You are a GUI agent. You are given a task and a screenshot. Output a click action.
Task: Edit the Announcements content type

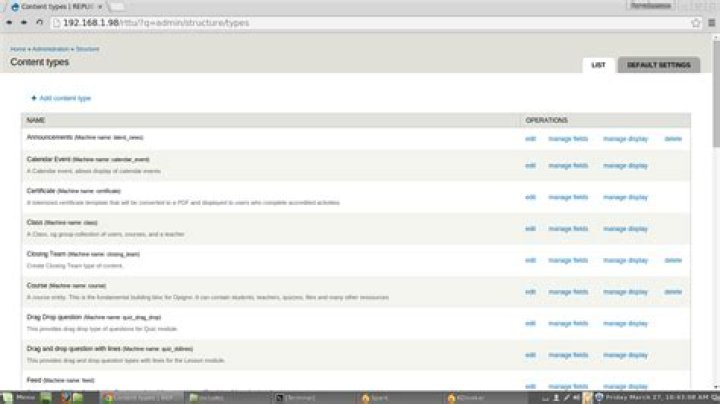pos(531,139)
